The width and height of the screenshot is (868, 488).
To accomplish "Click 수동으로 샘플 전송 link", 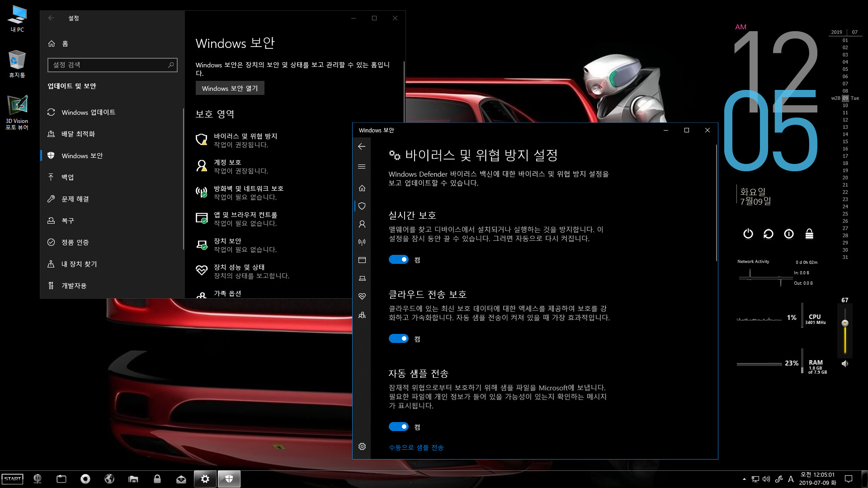I will tap(416, 447).
